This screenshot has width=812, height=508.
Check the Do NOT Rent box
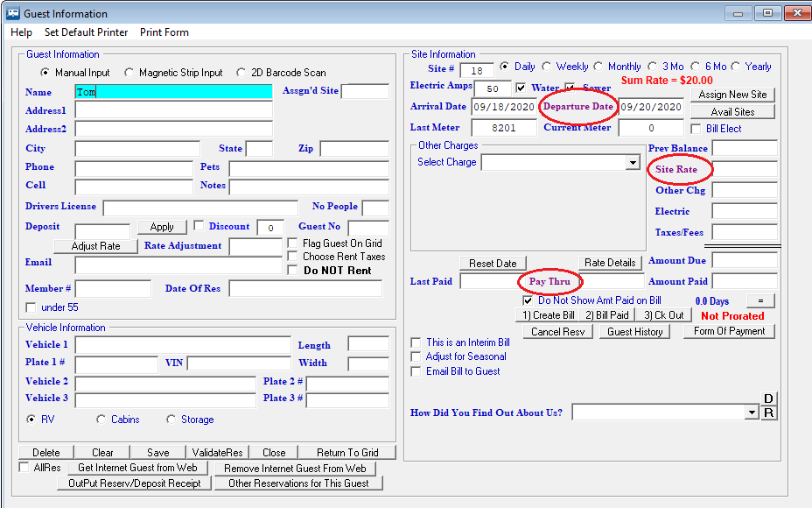pyautogui.click(x=292, y=270)
